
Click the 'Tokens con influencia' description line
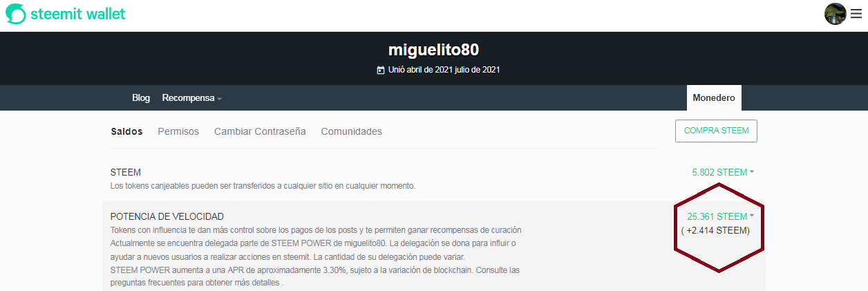(x=316, y=229)
